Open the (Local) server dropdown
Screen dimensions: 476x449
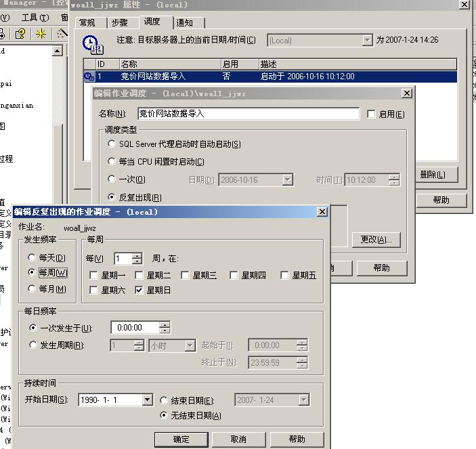tap(367, 41)
